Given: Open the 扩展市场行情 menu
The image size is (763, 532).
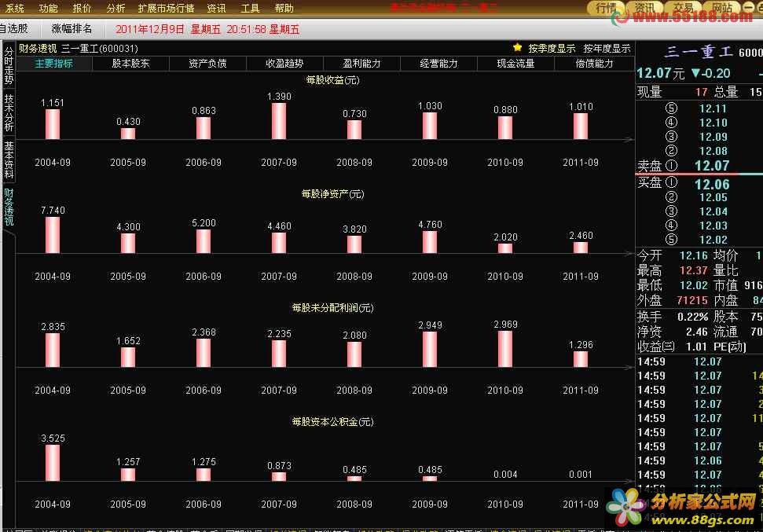Looking at the screenshot, I should pyautogui.click(x=166, y=8).
